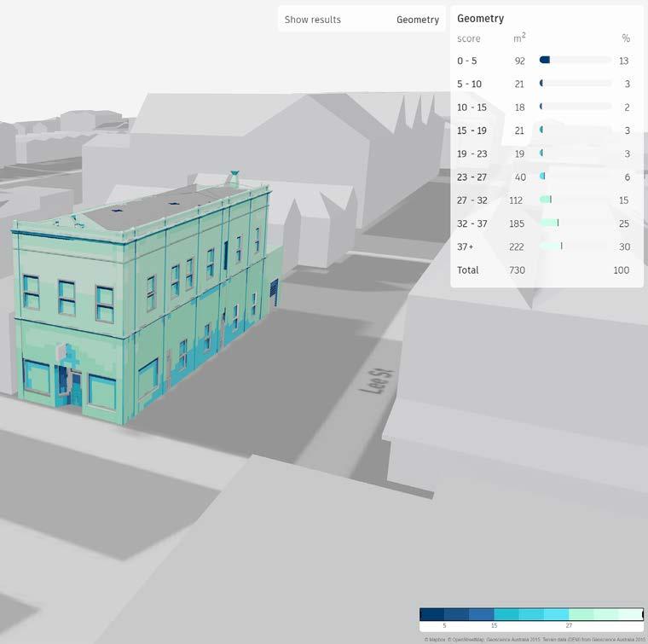Click the 112 m² area value
This screenshot has width=648, height=644.
pyautogui.click(x=516, y=200)
